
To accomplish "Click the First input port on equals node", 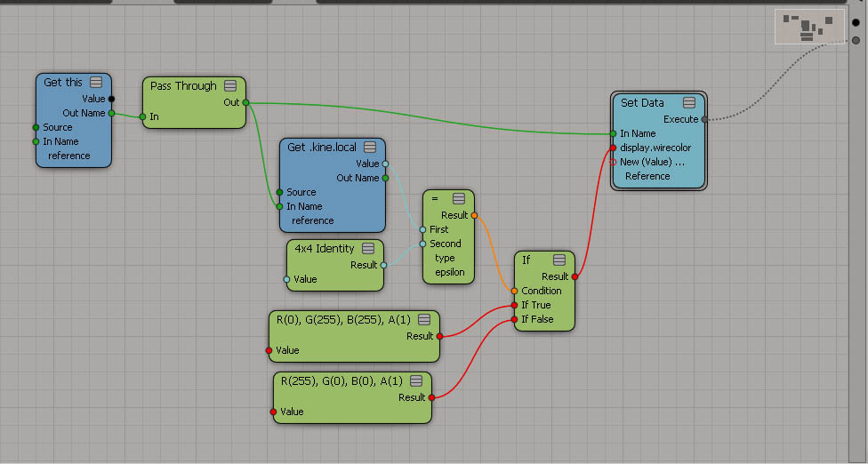I will [x=423, y=229].
